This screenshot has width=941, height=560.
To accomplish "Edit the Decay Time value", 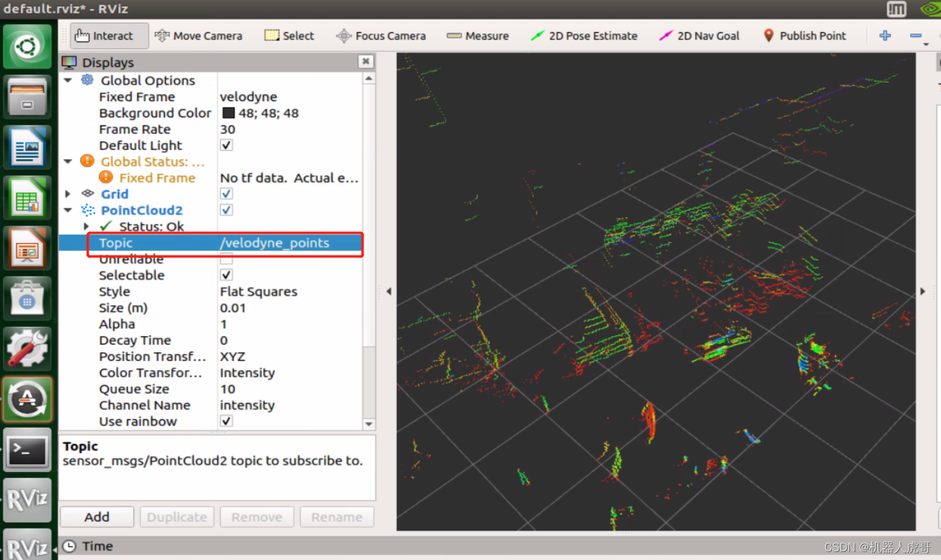I will point(290,340).
